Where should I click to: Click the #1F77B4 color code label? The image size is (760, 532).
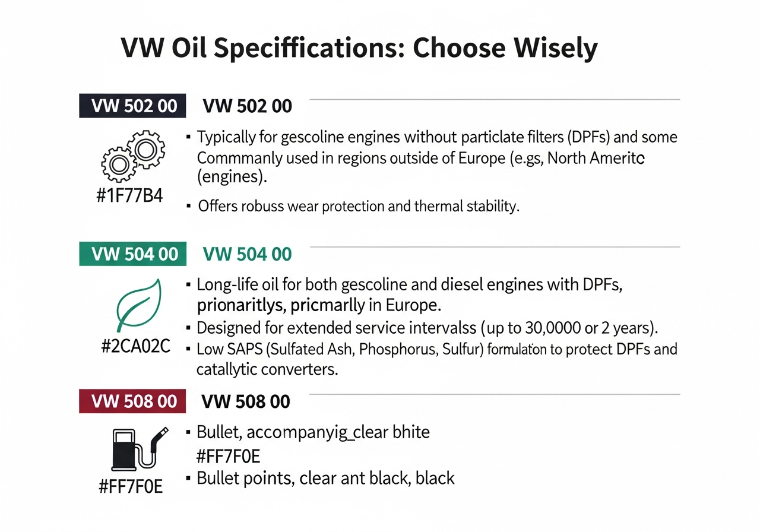click(x=129, y=196)
